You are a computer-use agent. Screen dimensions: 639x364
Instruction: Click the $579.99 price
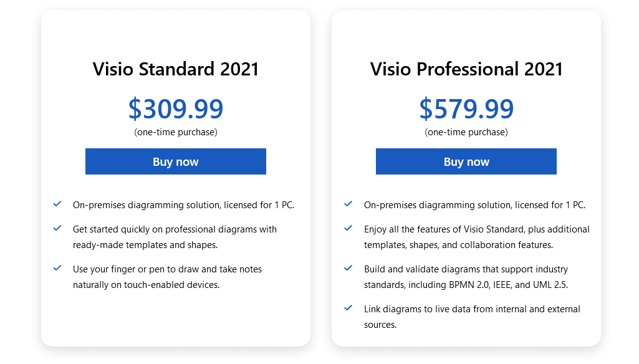click(466, 108)
